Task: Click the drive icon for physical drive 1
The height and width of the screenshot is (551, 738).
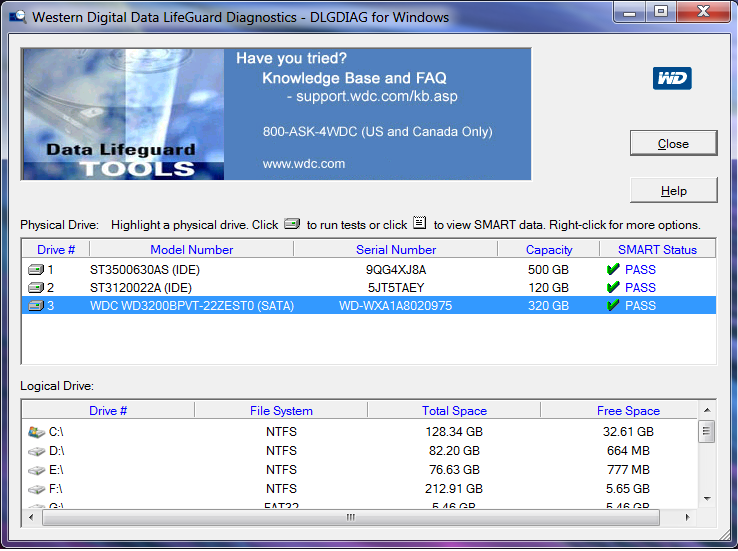Action: pyautogui.click(x=36, y=270)
